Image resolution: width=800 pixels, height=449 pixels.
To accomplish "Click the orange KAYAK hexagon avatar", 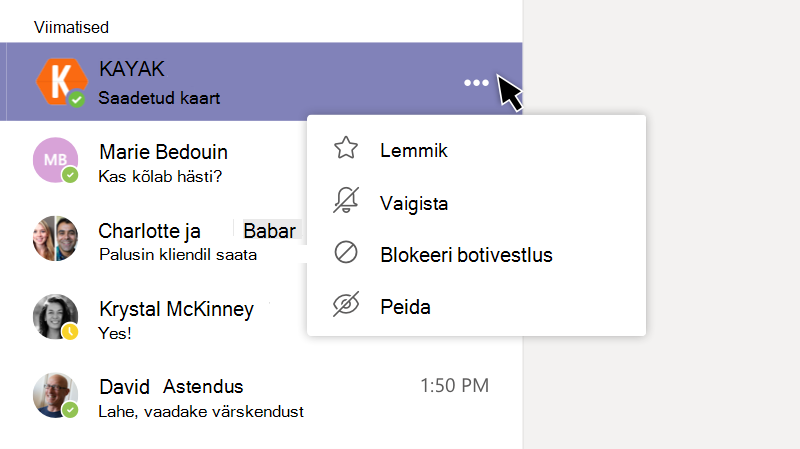I will pyautogui.click(x=62, y=82).
